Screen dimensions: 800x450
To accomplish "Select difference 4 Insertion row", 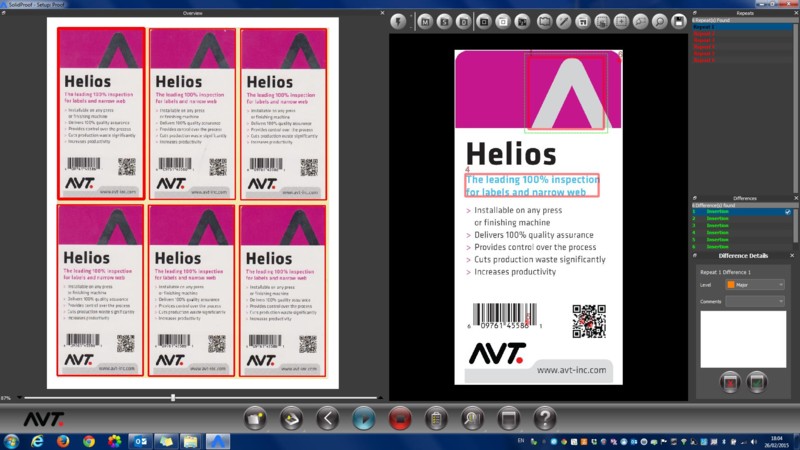I will coord(742,233).
